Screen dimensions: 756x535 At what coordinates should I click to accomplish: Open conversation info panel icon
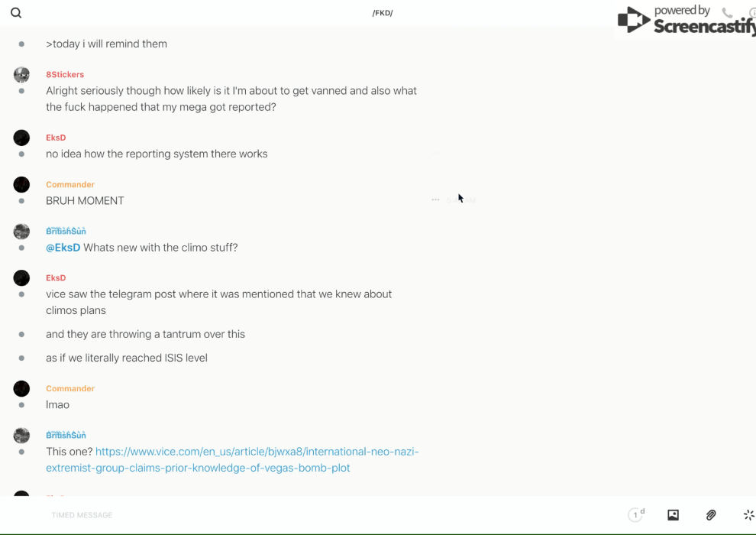(751, 13)
